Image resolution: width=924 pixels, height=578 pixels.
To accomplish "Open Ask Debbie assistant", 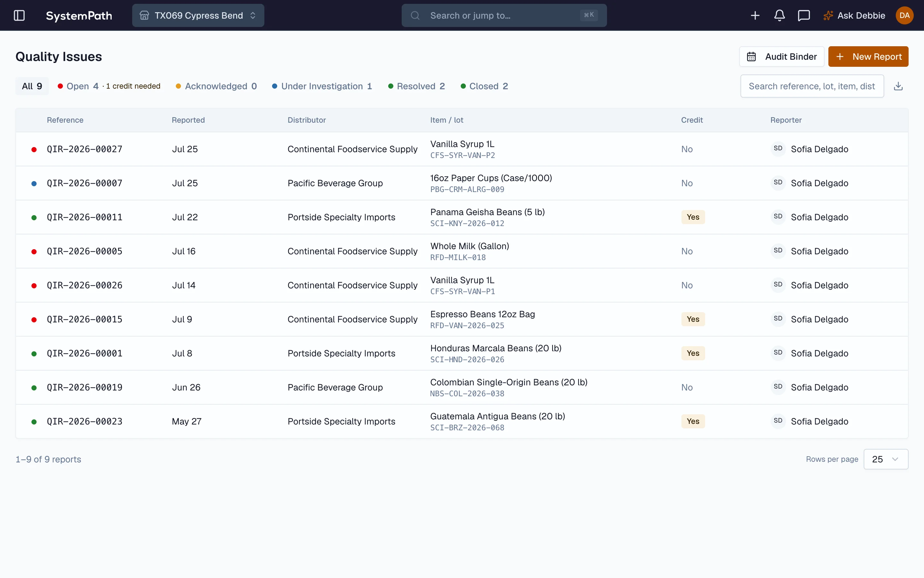I will (854, 15).
